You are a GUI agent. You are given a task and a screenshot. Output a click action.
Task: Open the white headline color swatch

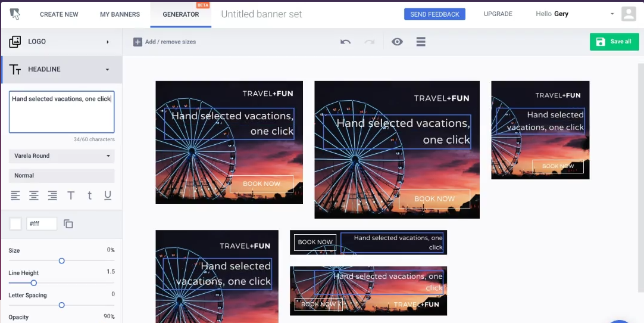pos(15,224)
